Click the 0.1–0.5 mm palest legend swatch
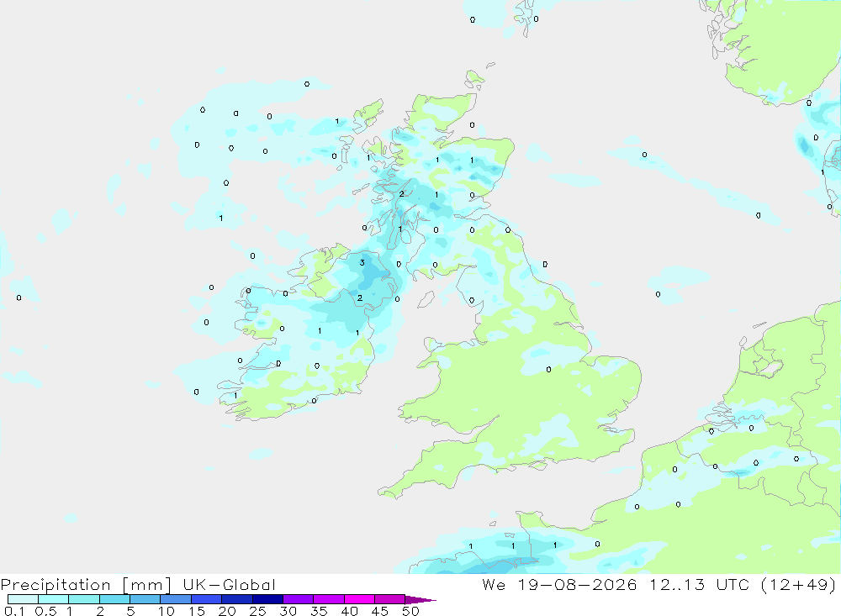841x616 pixels. [x=23, y=599]
